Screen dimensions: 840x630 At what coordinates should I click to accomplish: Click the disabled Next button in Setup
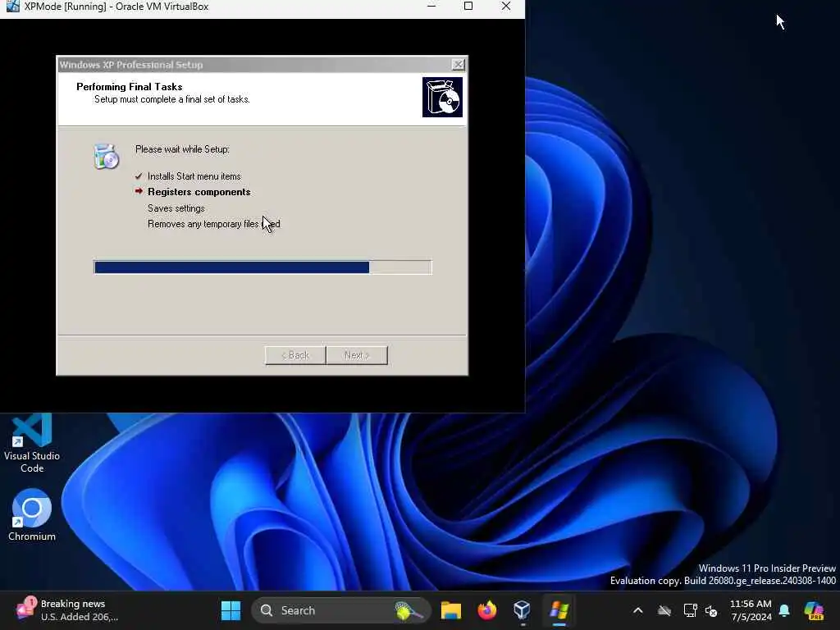357,355
